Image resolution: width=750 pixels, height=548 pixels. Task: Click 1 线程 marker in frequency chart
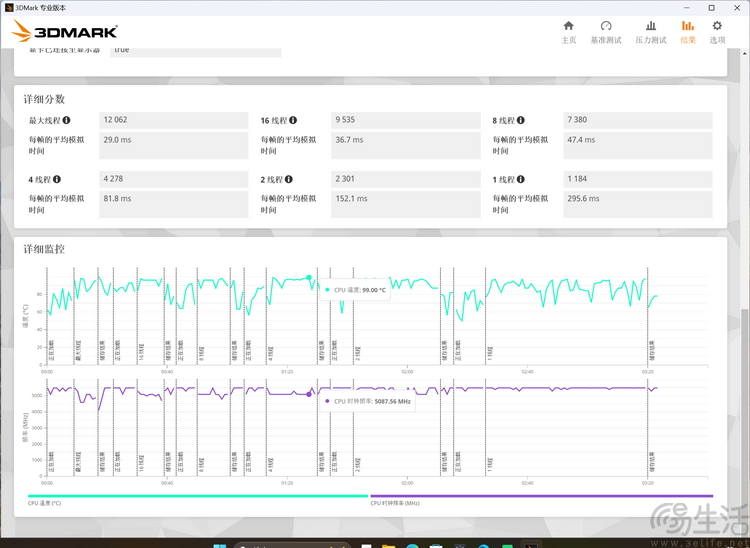point(490,463)
